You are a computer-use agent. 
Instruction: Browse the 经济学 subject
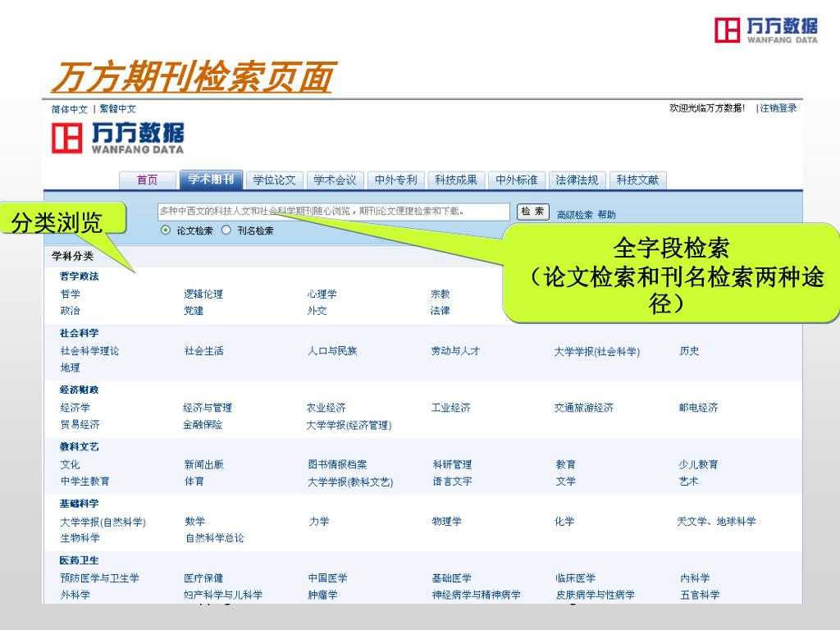(75, 408)
